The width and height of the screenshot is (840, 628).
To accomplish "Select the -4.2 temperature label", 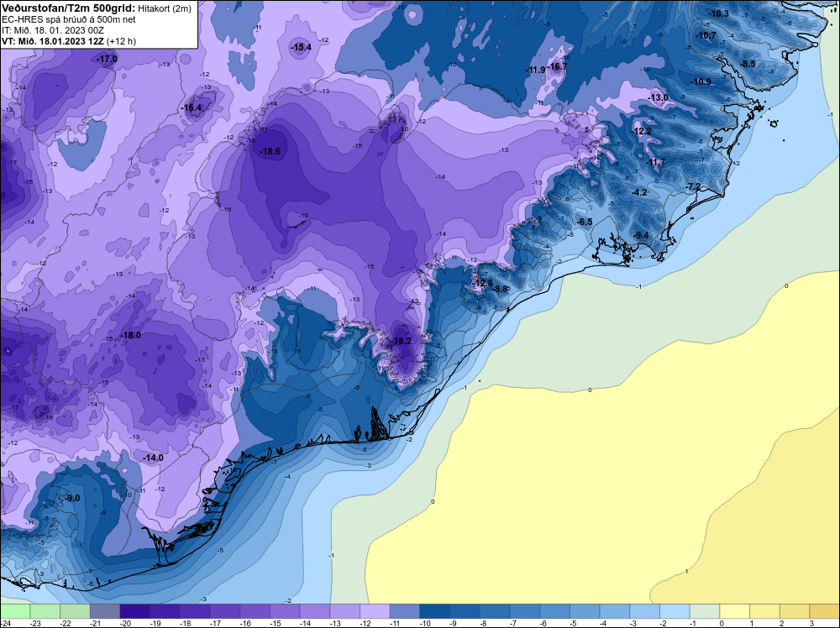I will [639, 193].
